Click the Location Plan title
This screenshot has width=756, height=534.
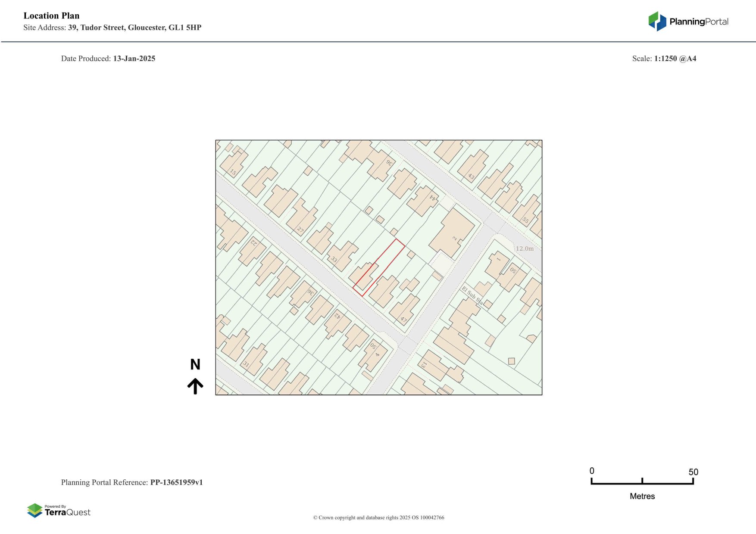click(x=51, y=16)
